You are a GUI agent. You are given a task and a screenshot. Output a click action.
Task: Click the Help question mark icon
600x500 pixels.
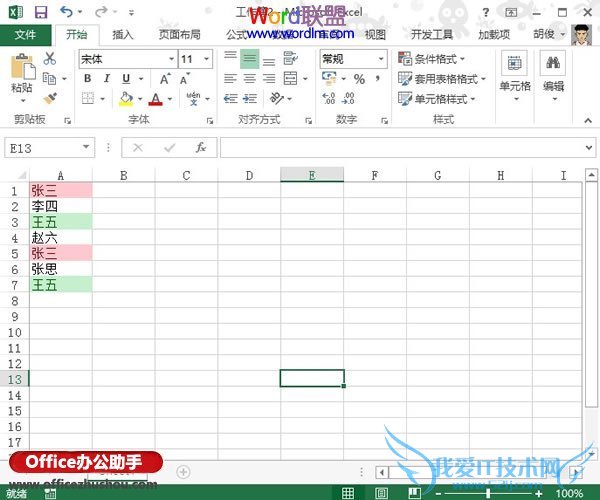[x=486, y=12]
